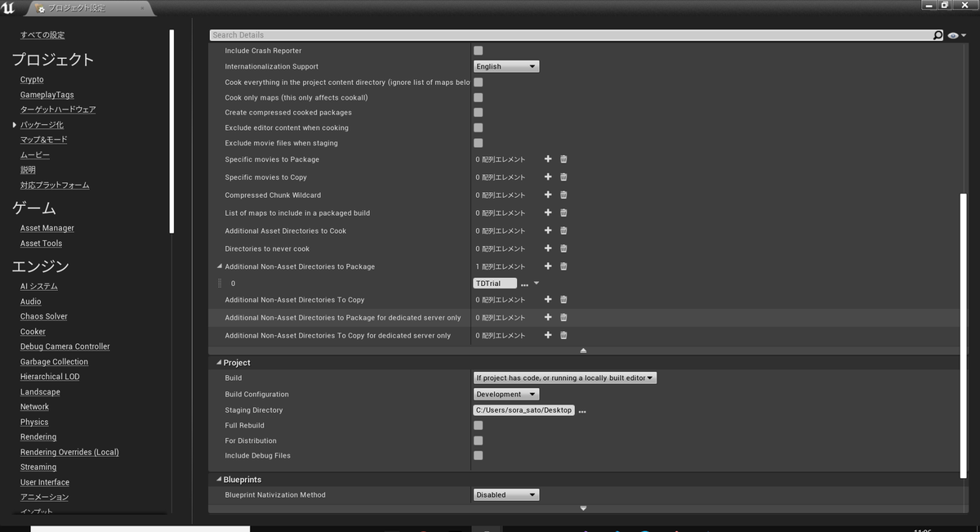980x532 pixels.
Task: Clear Specific movies to Package array
Action: tap(563, 159)
